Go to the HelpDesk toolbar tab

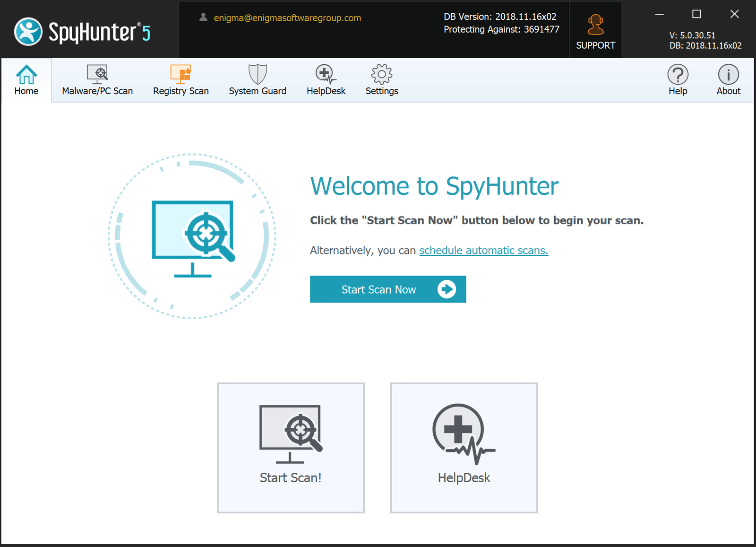coord(326,80)
